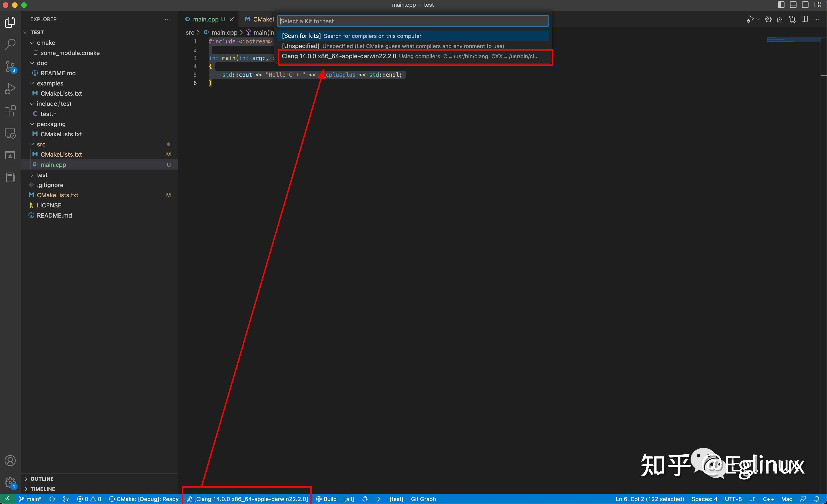Open Run and Debug view
Image resolution: width=827 pixels, height=504 pixels.
[x=10, y=89]
